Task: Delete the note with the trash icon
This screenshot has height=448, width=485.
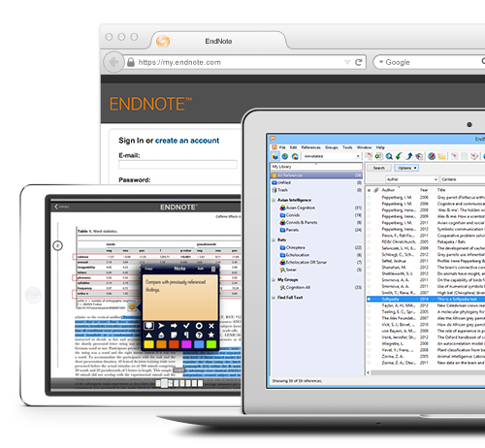Action: coord(213,269)
